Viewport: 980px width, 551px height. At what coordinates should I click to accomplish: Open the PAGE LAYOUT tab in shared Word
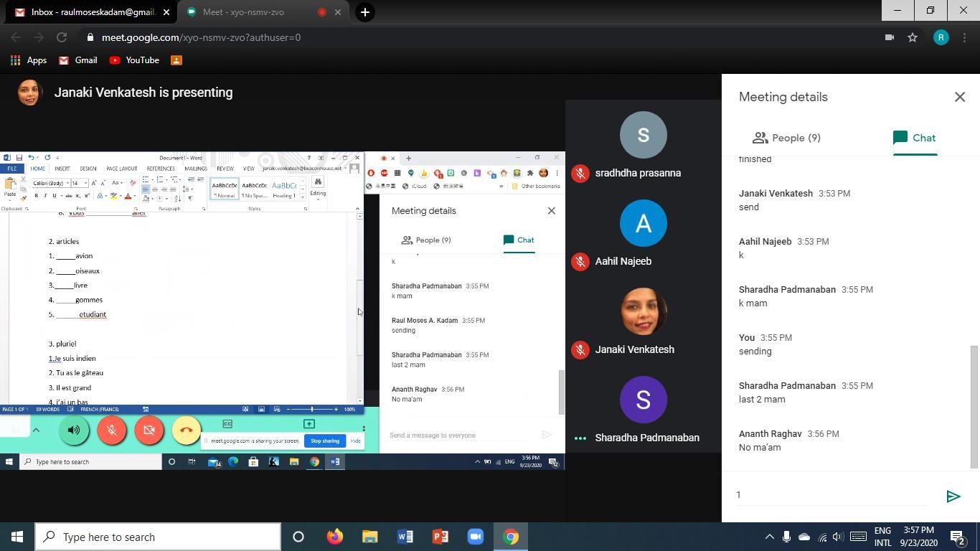click(x=121, y=169)
